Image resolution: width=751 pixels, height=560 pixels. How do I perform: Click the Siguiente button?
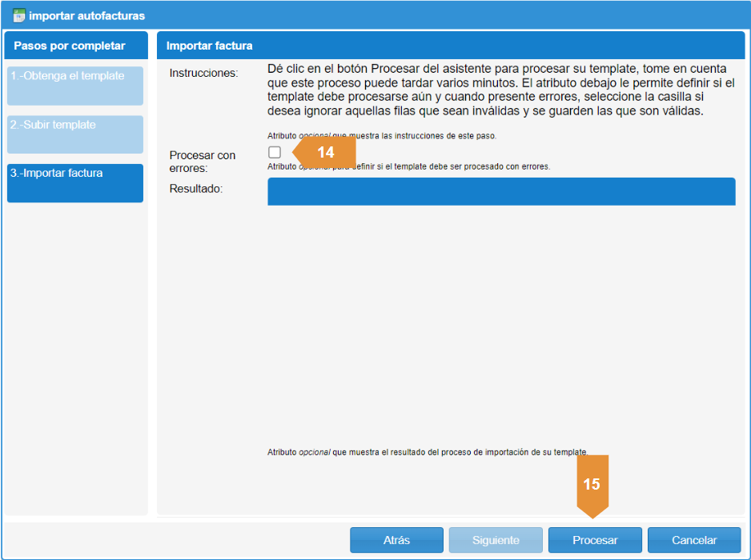click(x=496, y=540)
